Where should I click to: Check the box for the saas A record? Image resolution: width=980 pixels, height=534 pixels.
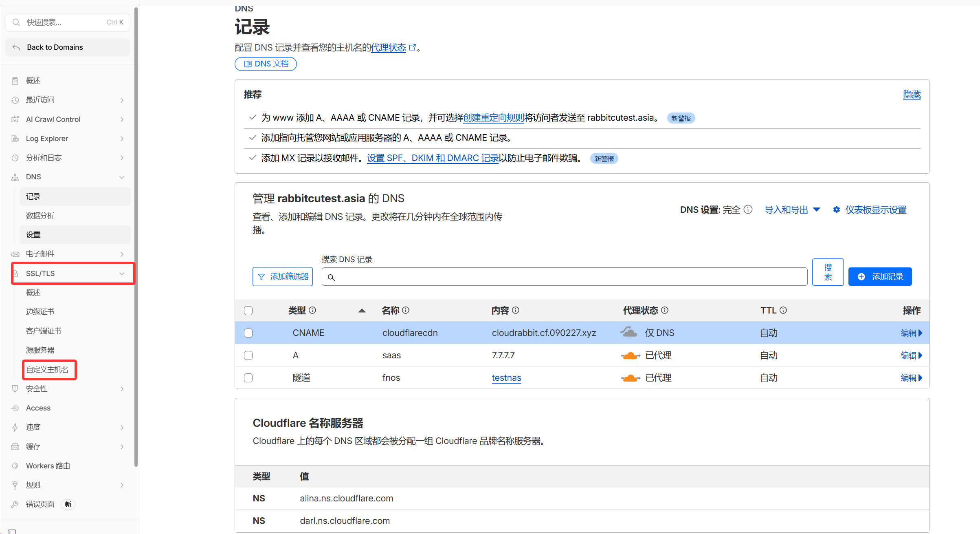[x=248, y=355]
